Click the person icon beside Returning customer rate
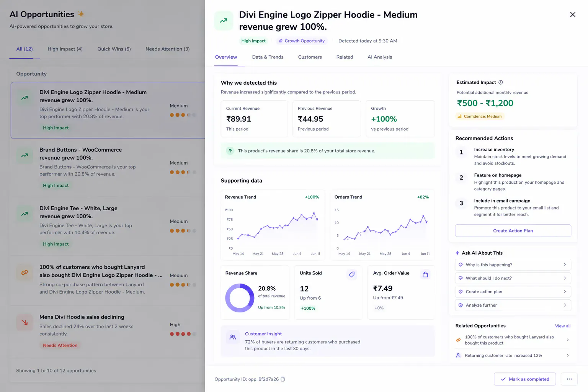This screenshot has width=588, height=392. [x=458, y=356]
